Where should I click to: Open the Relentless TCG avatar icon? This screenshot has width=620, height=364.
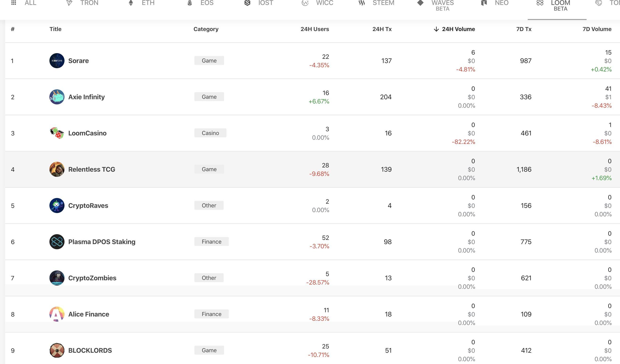[x=57, y=169]
